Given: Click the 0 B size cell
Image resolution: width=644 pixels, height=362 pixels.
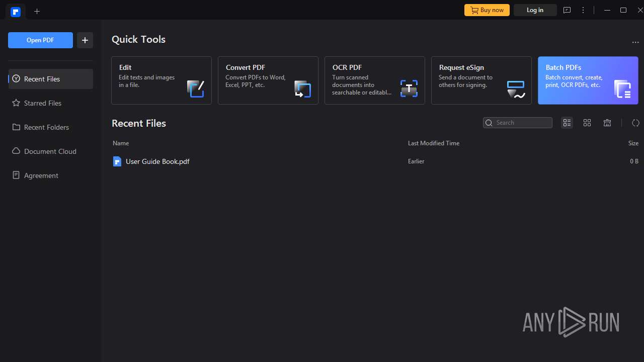Looking at the screenshot, I should click(x=634, y=161).
